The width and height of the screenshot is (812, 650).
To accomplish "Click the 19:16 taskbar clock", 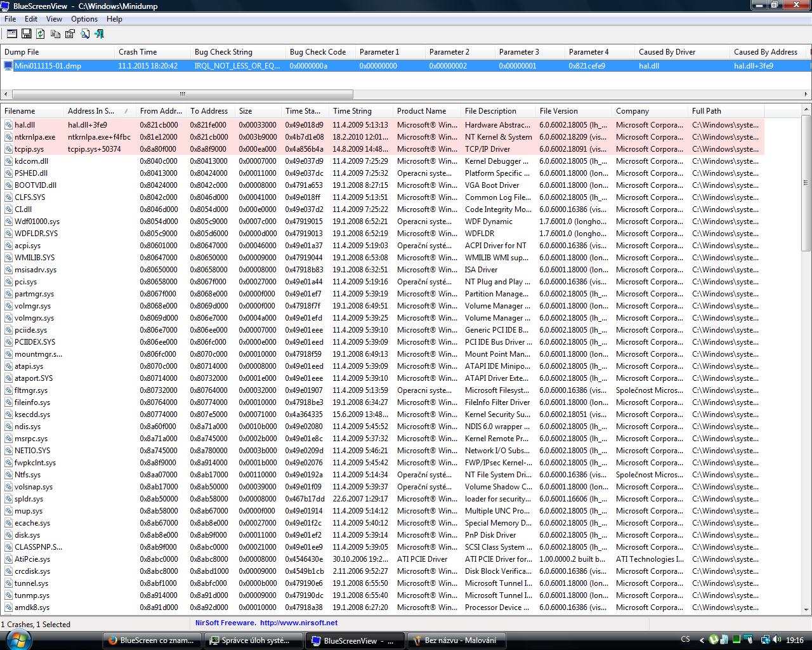I will tap(794, 640).
